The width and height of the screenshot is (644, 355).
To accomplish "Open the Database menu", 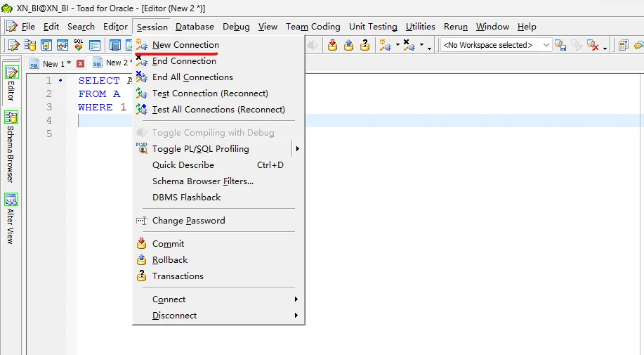I will click(195, 27).
